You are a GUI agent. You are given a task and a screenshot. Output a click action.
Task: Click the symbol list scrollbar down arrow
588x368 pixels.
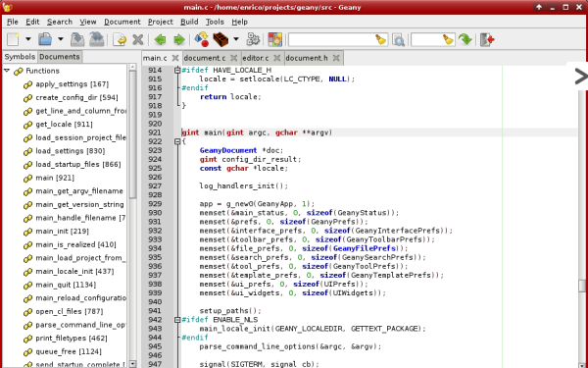click(x=132, y=363)
